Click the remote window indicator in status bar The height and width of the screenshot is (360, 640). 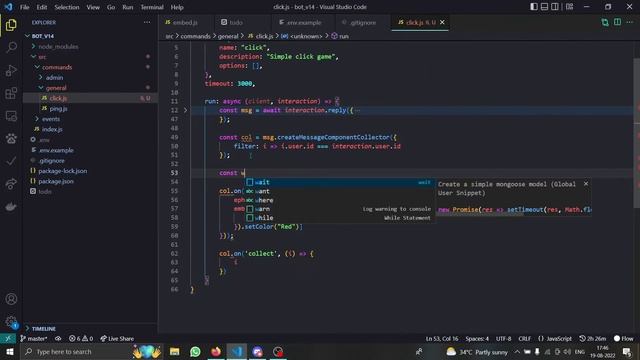click(x=8, y=338)
